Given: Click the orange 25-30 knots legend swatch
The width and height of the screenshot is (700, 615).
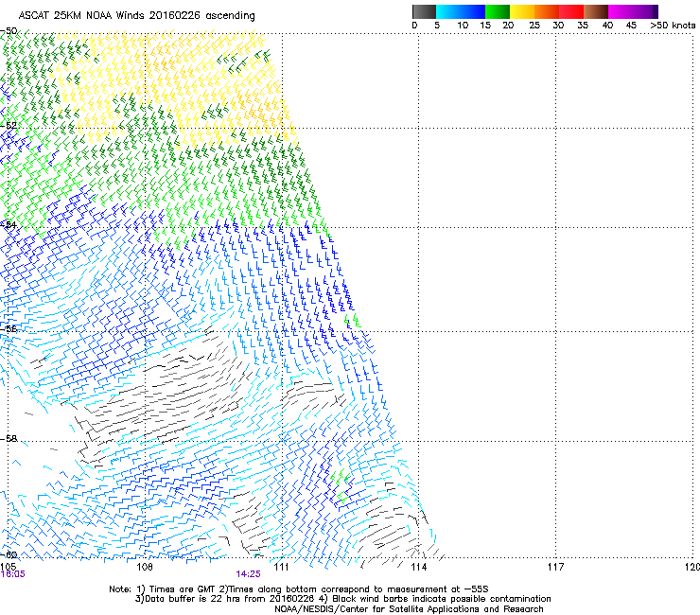Looking at the screenshot, I should pyautogui.click(x=547, y=11).
